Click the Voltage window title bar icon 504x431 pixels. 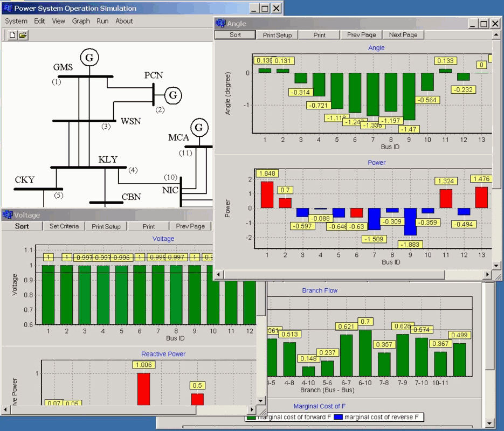pos(7,215)
